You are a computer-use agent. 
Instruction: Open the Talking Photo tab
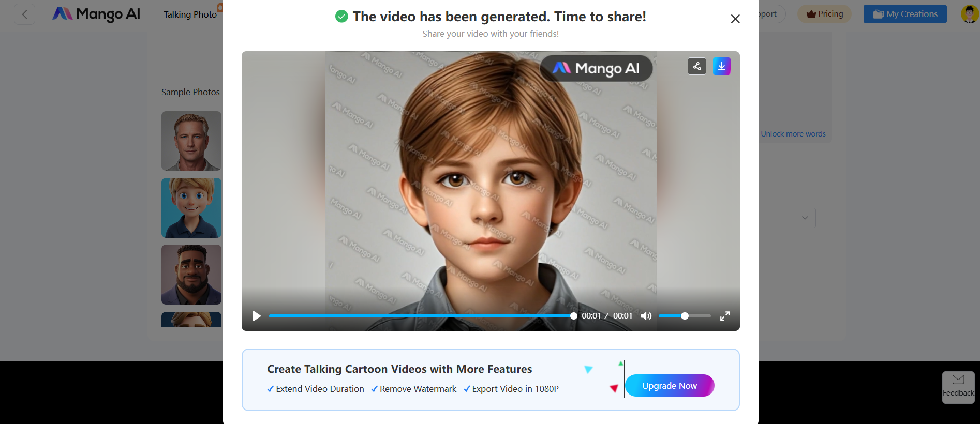[x=190, y=14]
